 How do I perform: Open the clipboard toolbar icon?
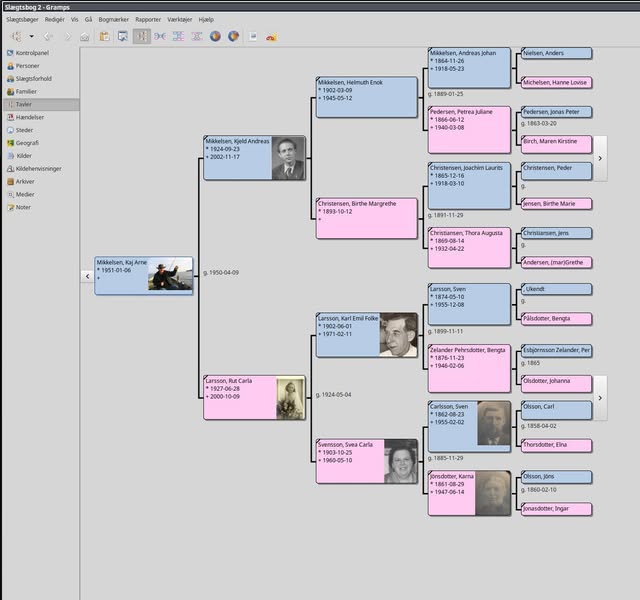(x=104, y=37)
